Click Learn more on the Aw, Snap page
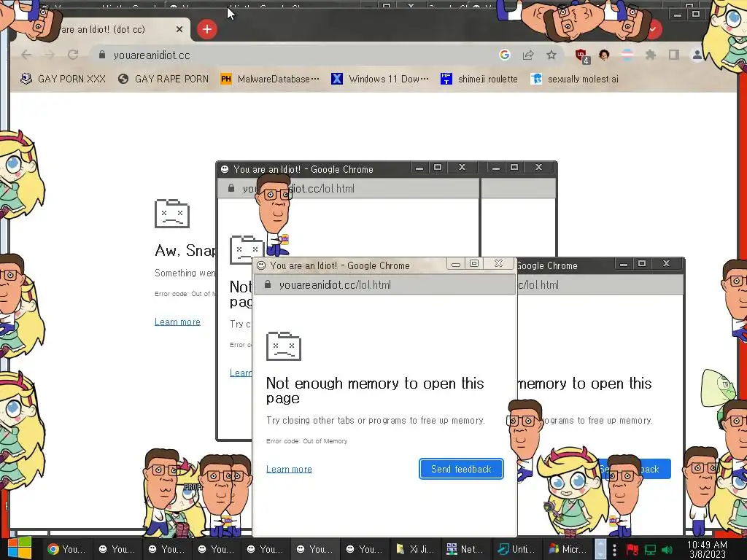 click(177, 322)
